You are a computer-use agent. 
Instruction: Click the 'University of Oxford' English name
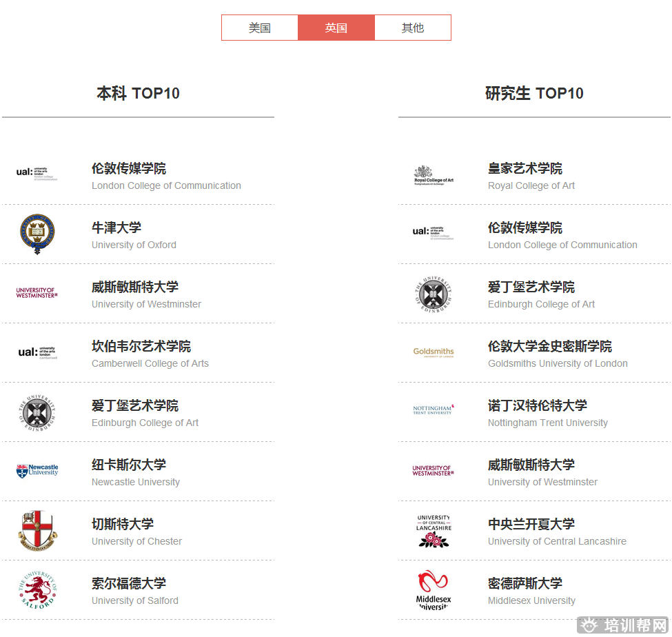pos(134,245)
